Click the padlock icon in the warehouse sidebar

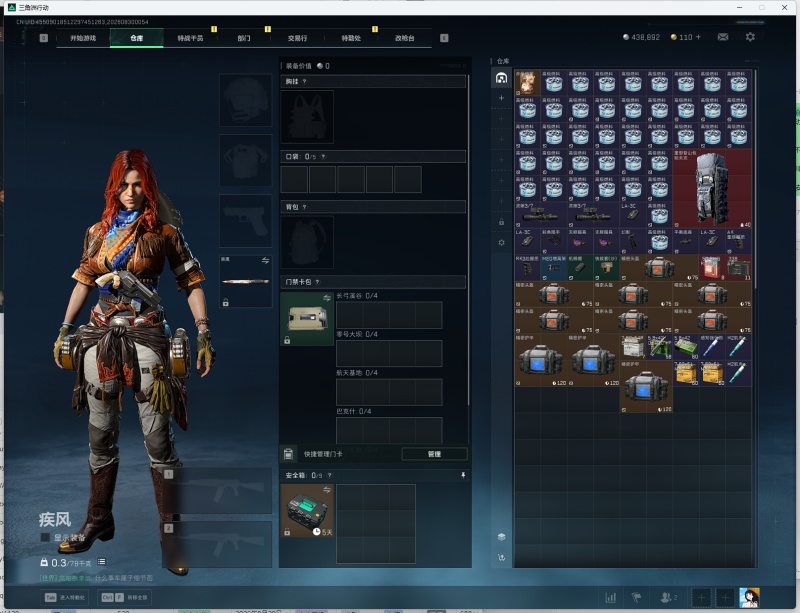[502, 222]
